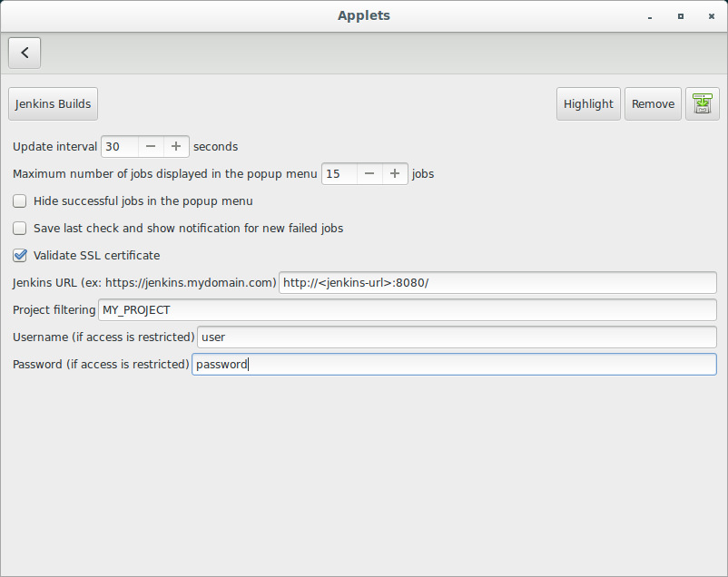Click the 'Project filtering' label

coord(54,310)
